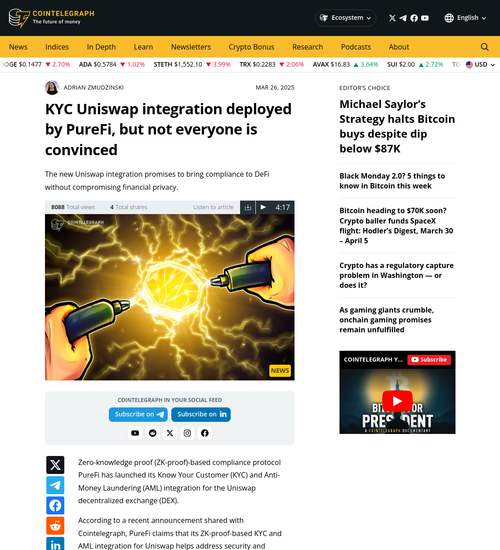500x550 pixels.
Task: Share article on Reddit via sidebar
Action: click(55, 525)
